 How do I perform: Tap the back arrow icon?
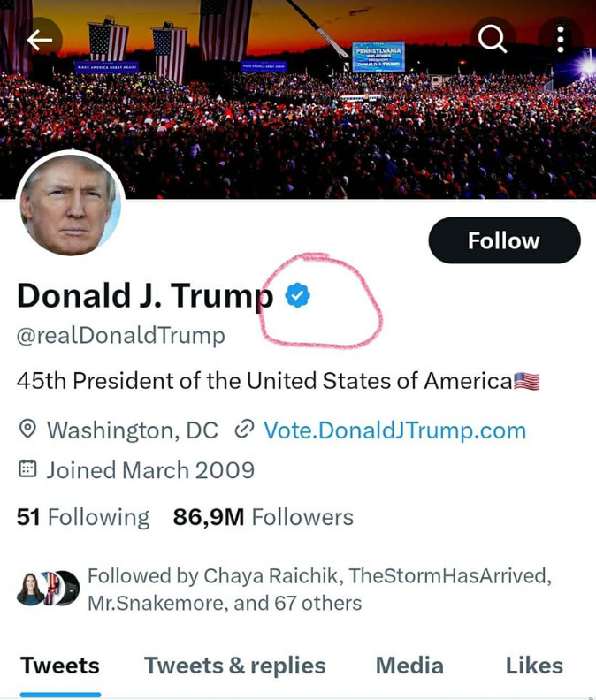(40, 40)
